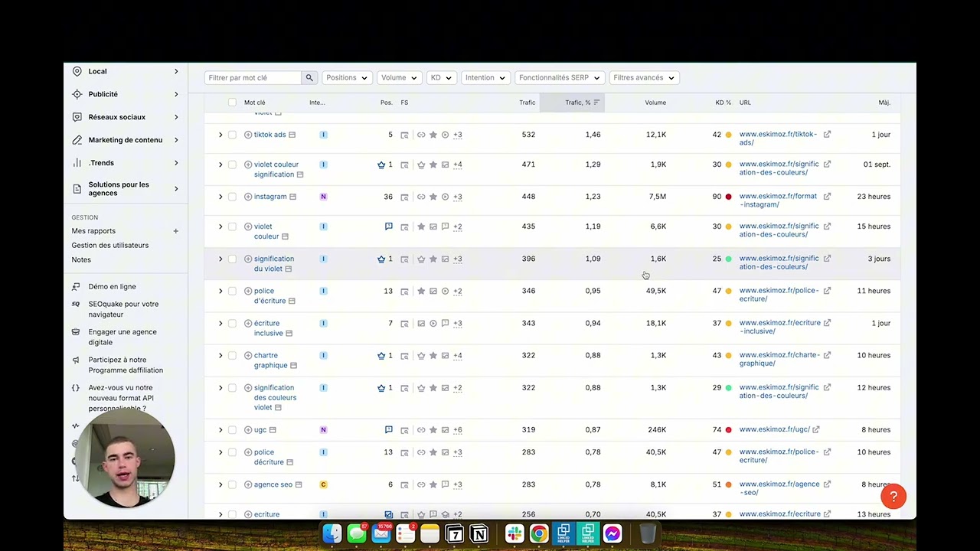Tick the checkbox for chartre graphique row

tap(232, 355)
